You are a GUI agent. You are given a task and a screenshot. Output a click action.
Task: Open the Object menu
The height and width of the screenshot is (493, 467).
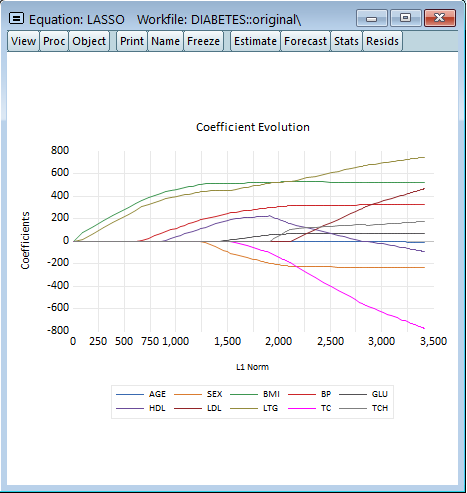(x=89, y=41)
